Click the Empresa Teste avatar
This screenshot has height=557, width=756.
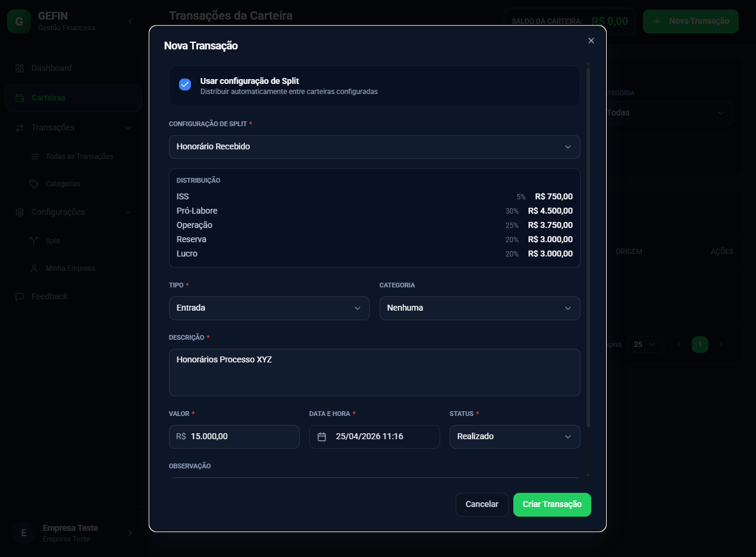[24, 533]
